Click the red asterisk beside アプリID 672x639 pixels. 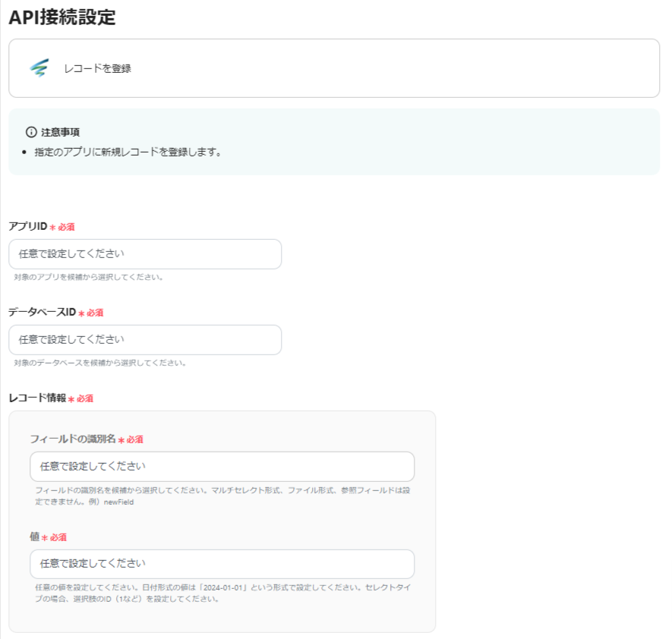click(53, 227)
